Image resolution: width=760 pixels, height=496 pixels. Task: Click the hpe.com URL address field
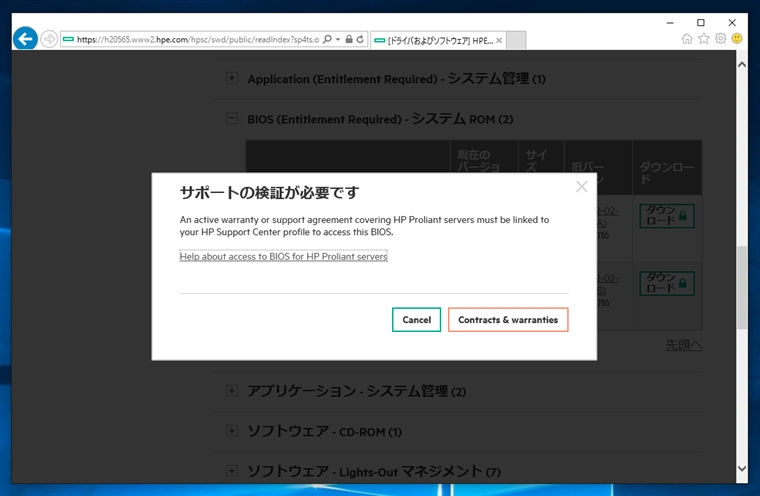[x=198, y=39]
